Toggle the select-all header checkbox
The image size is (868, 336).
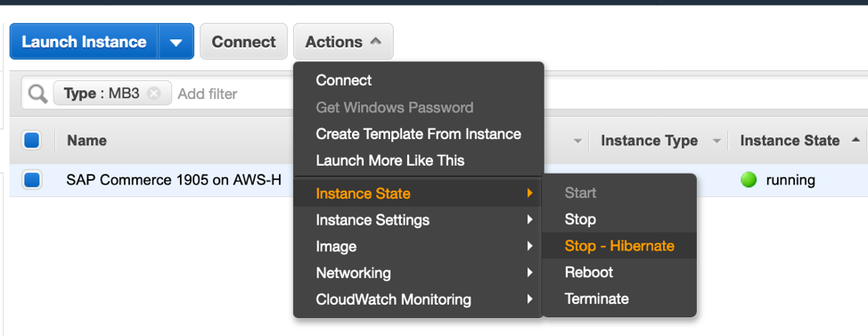31,141
